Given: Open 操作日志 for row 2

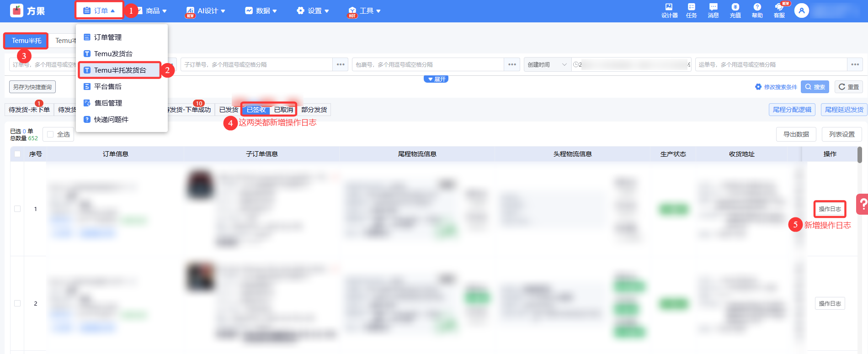Looking at the screenshot, I should [830, 303].
